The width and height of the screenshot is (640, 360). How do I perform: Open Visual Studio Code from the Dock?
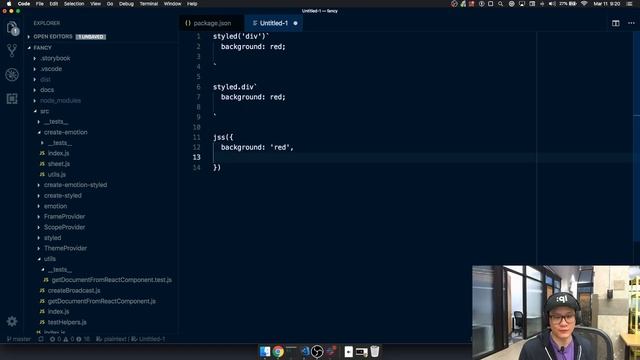304,351
